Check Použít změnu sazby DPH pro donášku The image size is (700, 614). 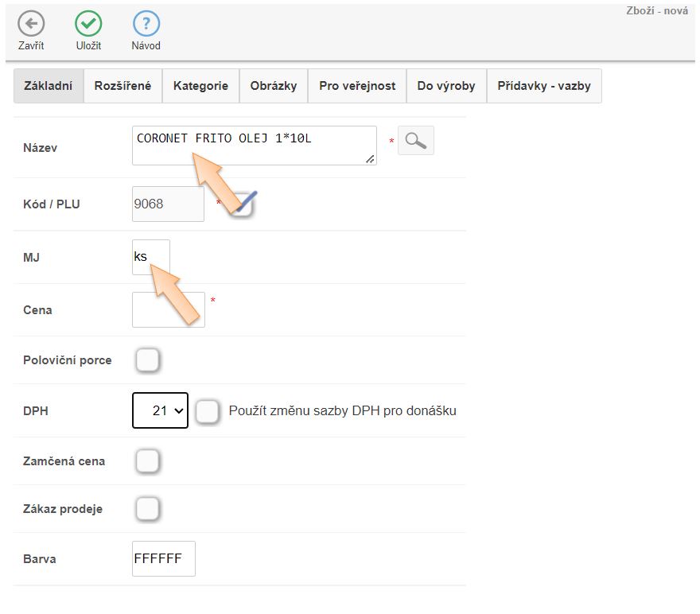click(208, 411)
